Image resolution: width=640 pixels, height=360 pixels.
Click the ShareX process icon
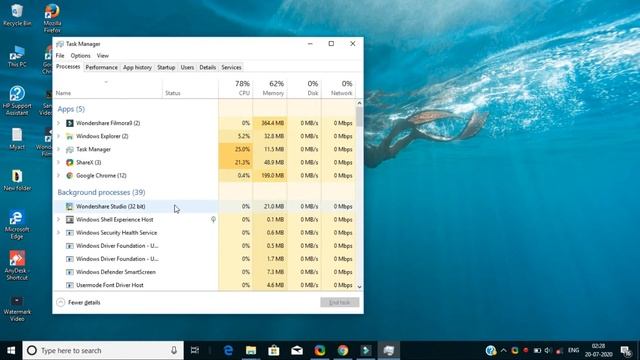pyautogui.click(x=70, y=162)
